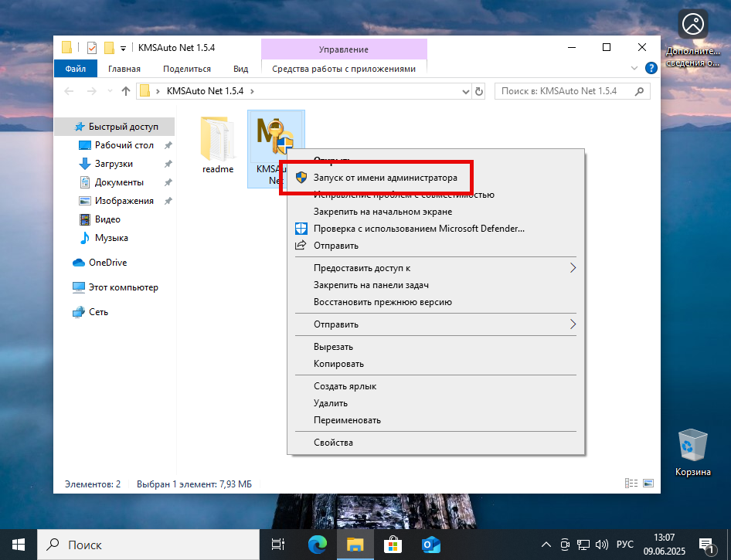Click the Microsoft Defender shield icon in context menu

pos(301,228)
